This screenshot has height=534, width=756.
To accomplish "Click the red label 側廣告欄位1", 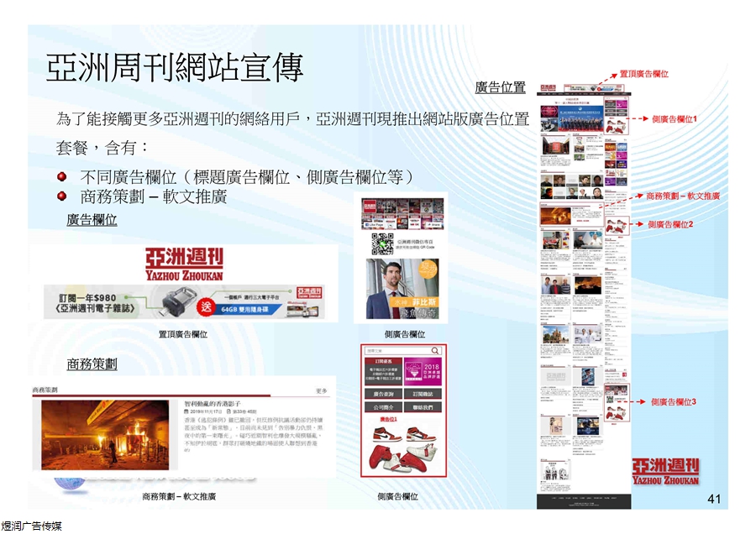I will (674, 119).
